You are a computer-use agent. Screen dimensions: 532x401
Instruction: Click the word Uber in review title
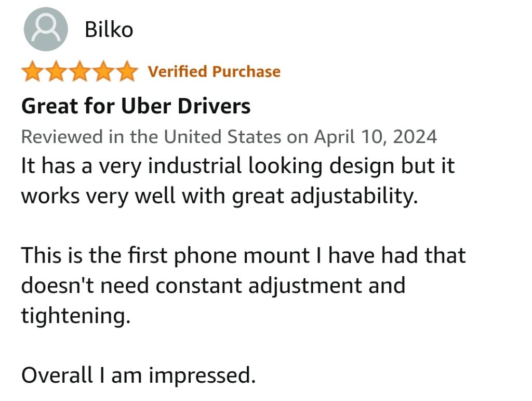pos(146,106)
